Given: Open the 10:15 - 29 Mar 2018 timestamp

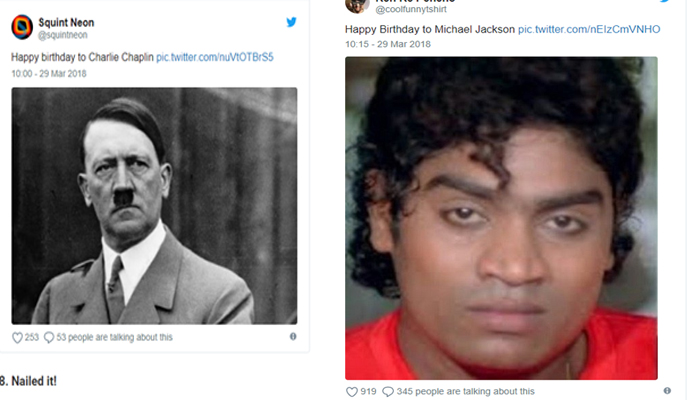Looking at the screenshot, I should [x=388, y=44].
